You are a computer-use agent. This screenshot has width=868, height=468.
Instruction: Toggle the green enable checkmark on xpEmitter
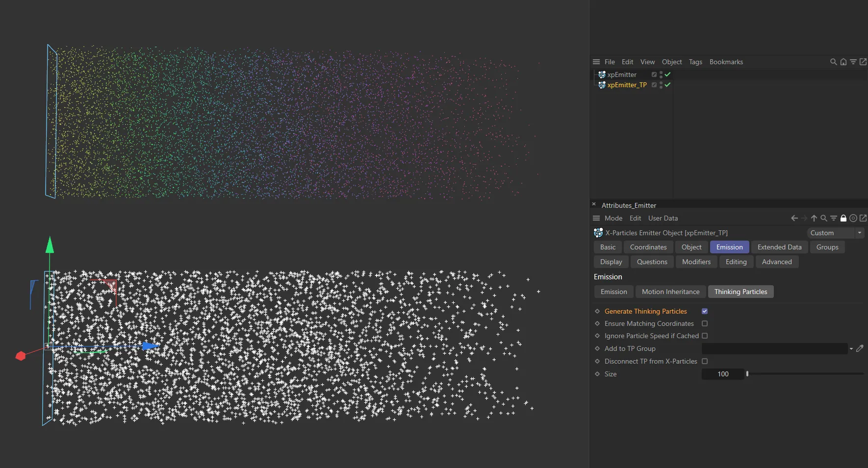(667, 74)
